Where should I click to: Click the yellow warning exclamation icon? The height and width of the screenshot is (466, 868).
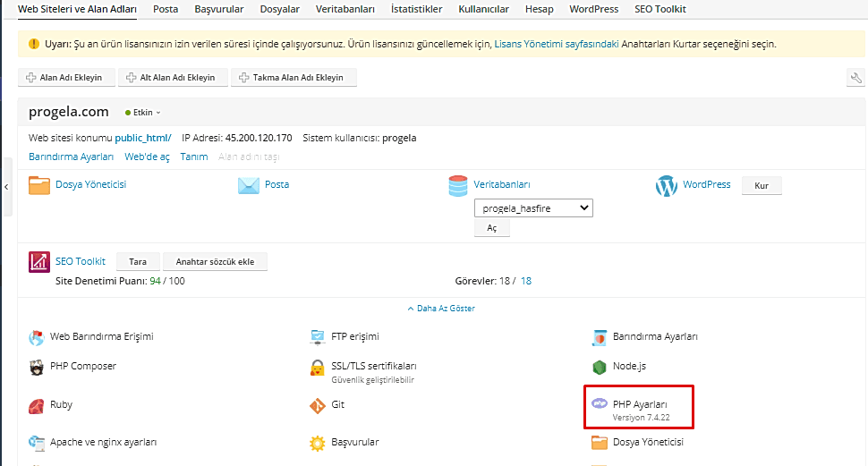(34, 44)
